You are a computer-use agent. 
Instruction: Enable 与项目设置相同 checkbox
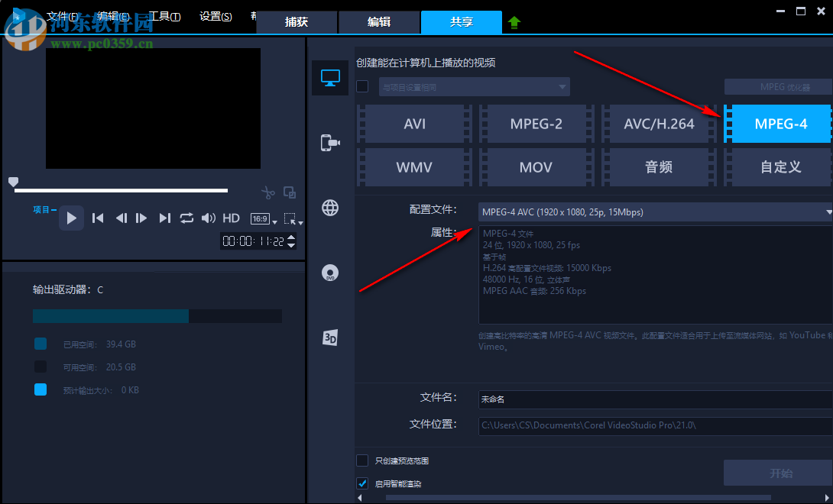362,86
